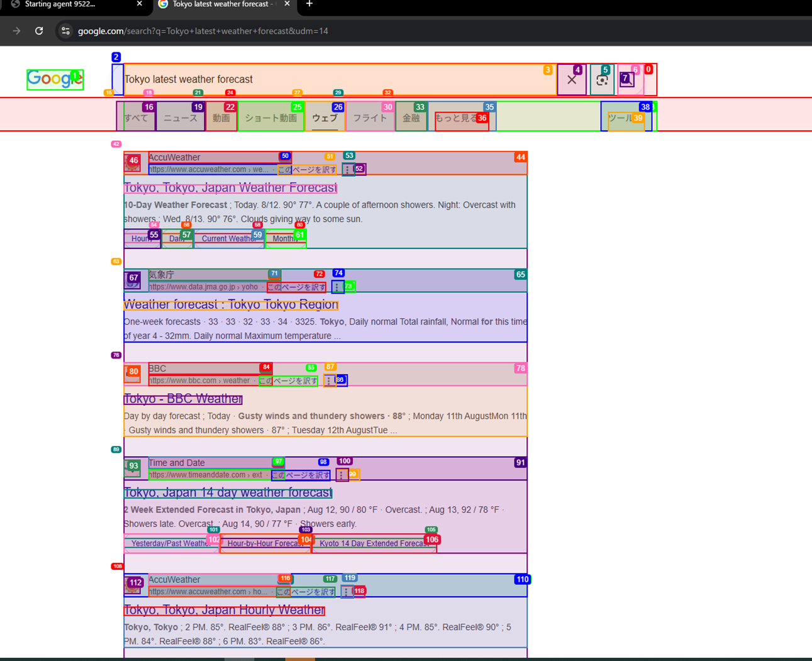This screenshot has height=661, width=812.
Task: Click 'Time and Date' site name text
Action: click(x=177, y=463)
